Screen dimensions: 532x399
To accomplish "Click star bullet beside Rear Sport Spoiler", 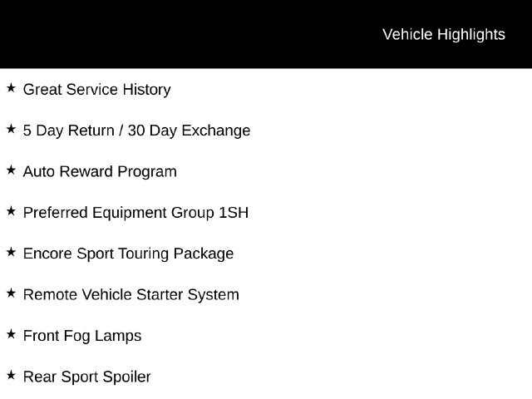I will click(11, 375).
